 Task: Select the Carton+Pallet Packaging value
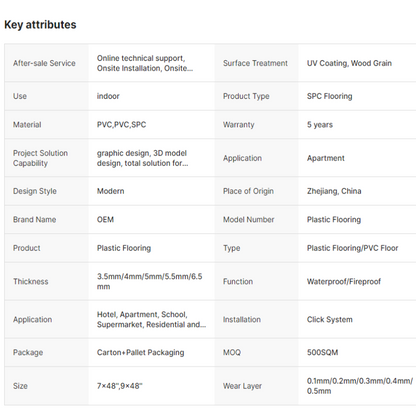coord(140,352)
